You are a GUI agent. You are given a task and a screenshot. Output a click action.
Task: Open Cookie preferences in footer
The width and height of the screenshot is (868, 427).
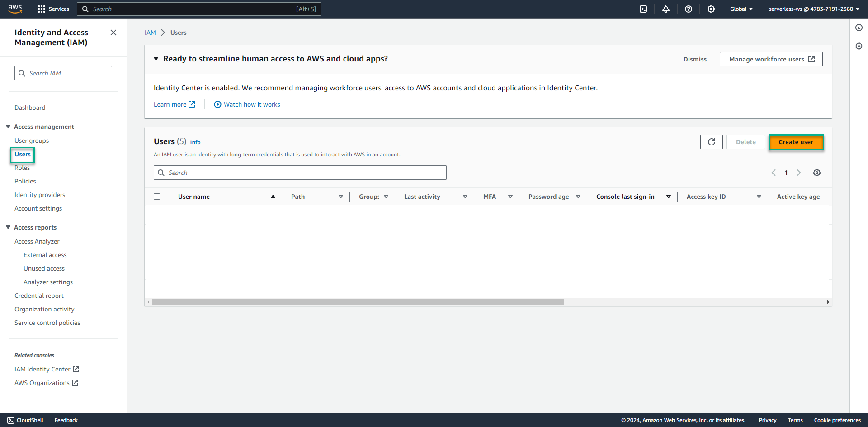(837, 420)
